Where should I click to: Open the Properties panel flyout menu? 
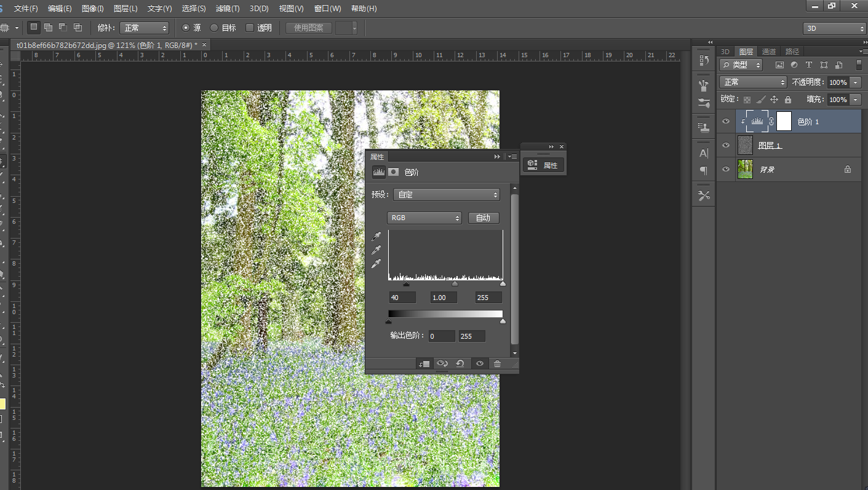[512, 157]
